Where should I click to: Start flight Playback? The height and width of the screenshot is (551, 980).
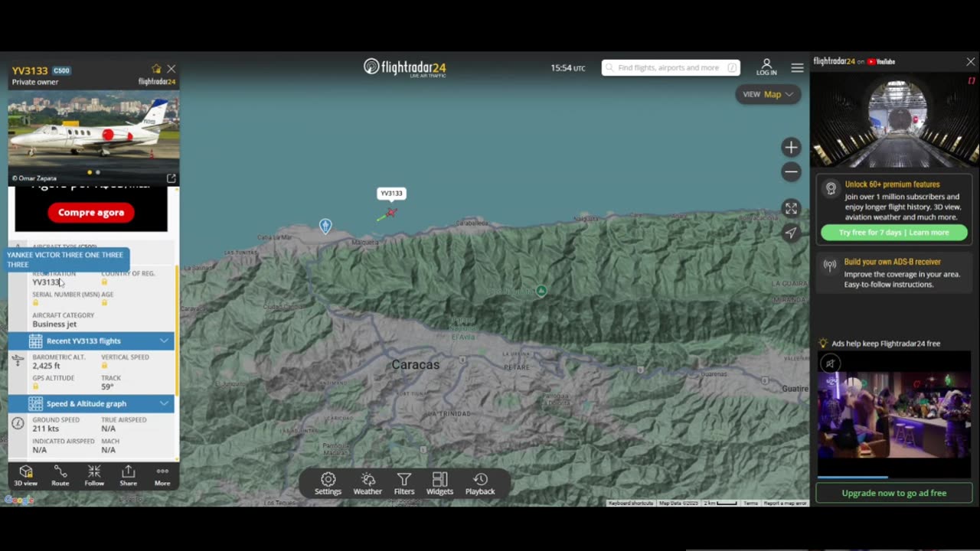click(480, 484)
